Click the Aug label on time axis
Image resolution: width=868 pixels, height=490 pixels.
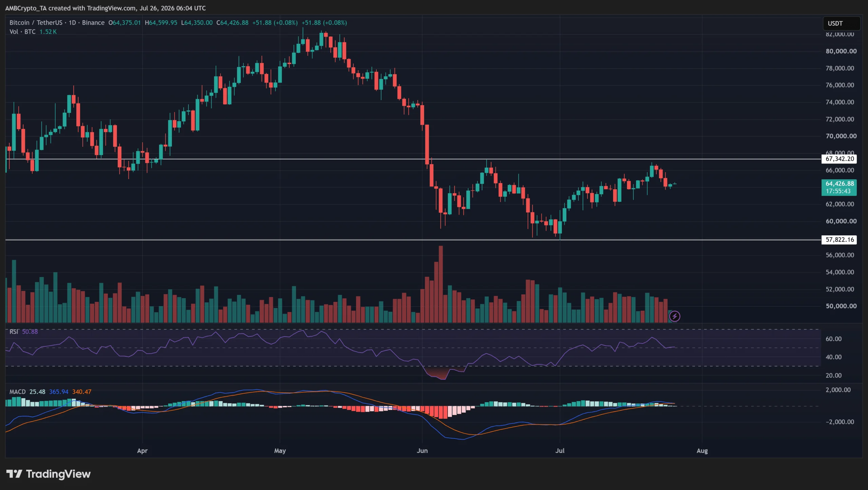coord(702,451)
